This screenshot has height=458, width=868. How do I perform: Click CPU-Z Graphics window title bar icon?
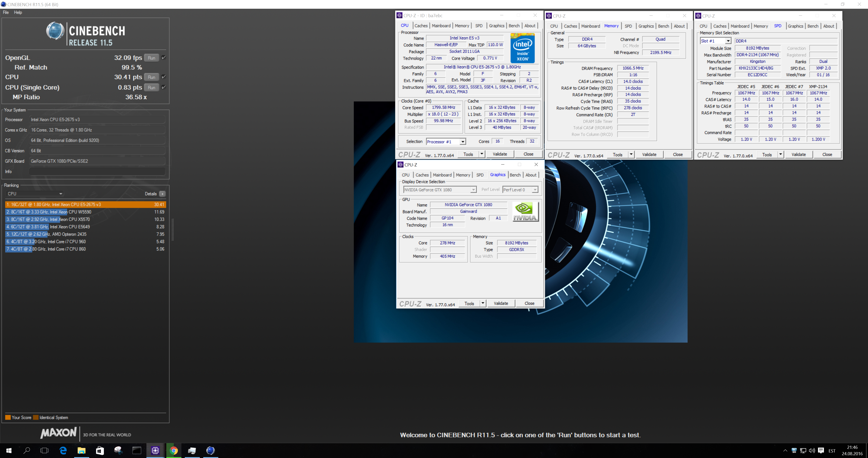(x=400, y=165)
